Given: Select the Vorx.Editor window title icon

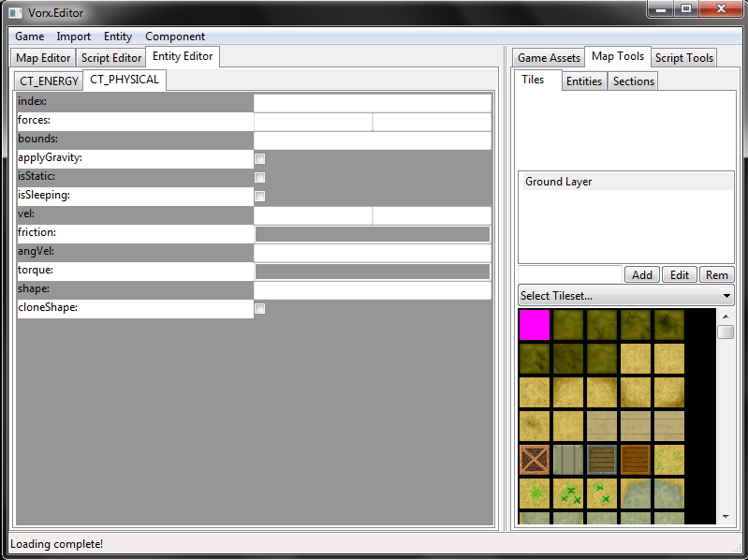Looking at the screenshot, I should (x=16, y=13).
